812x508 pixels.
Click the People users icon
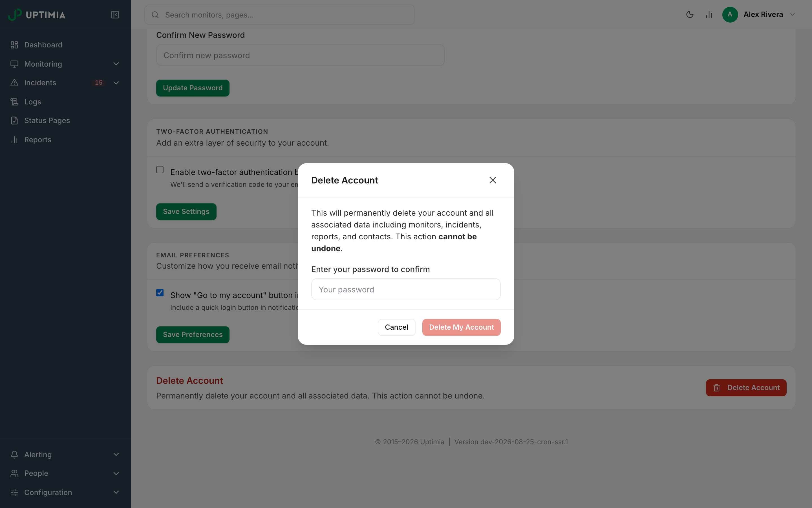14,473
